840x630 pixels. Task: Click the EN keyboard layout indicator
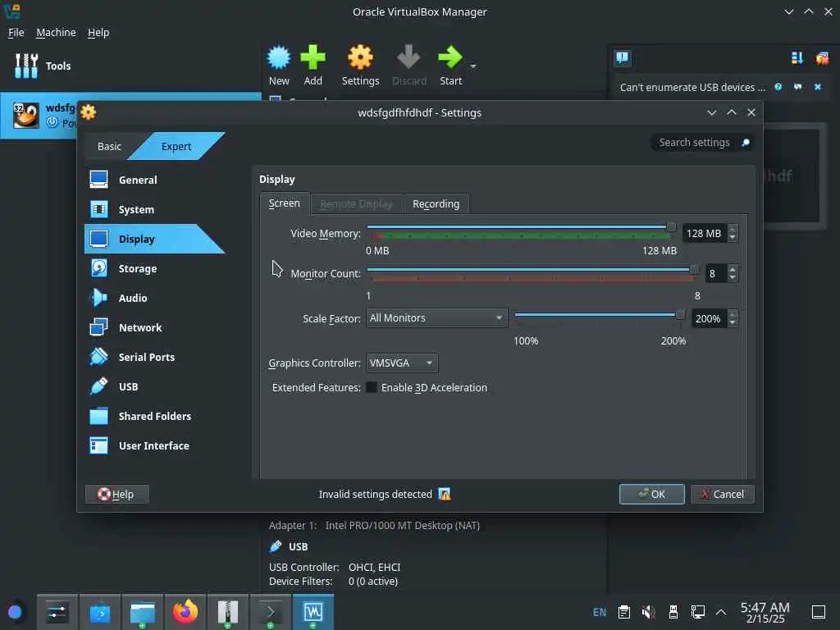(600, 612)
